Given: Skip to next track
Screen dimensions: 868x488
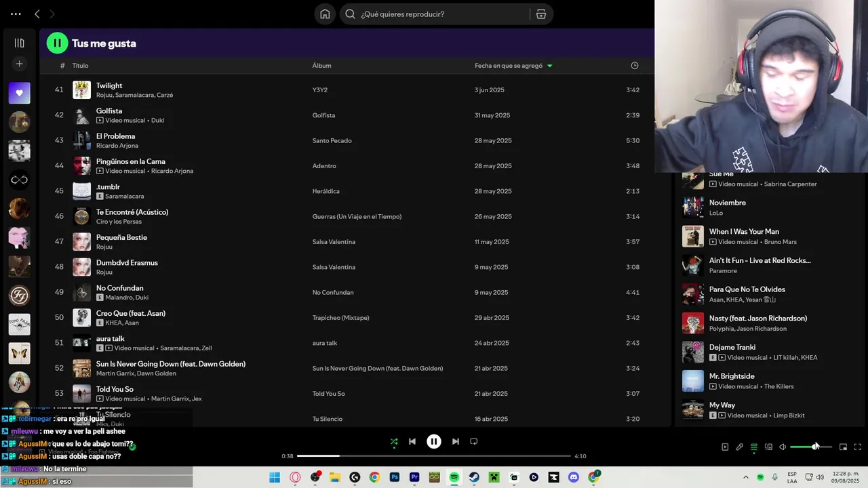Looking at the screenshot, I should click(x=456, y=441).
